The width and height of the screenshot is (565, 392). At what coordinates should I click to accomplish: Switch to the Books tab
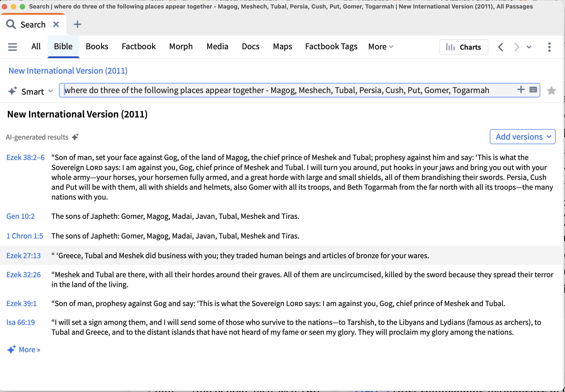97,46
